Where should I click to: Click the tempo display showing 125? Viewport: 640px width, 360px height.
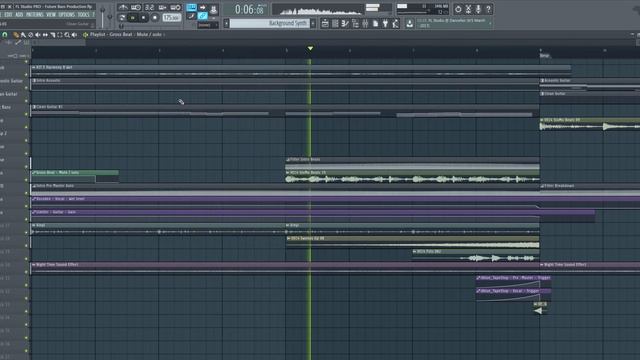[172, 18]
